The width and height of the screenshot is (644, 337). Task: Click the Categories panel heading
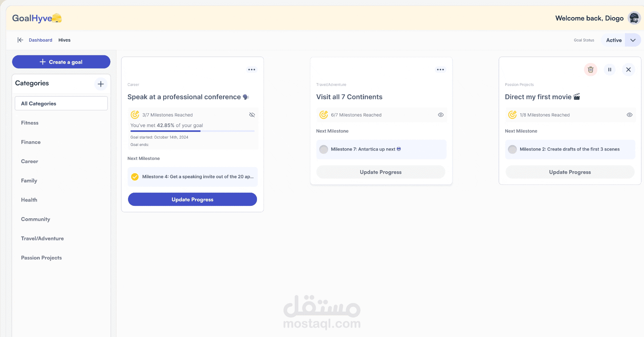[x=32, y=83]
